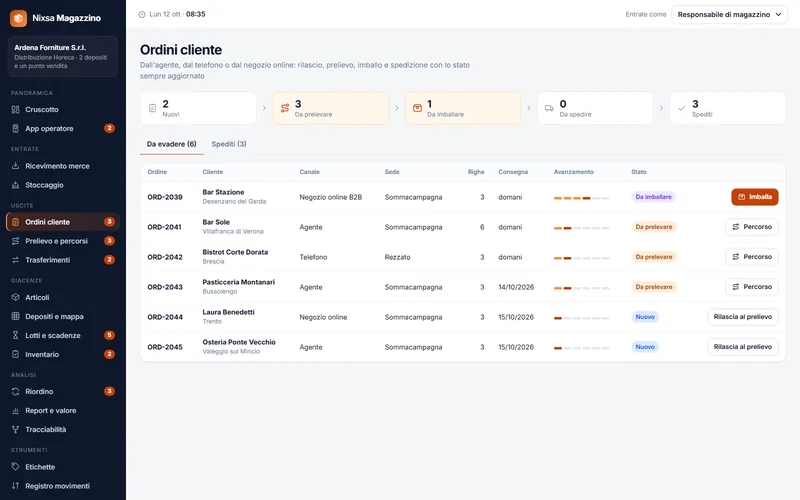Select the Riordino refresh icon
Viewport: 800px width, 500px height.
pos(15,391)
